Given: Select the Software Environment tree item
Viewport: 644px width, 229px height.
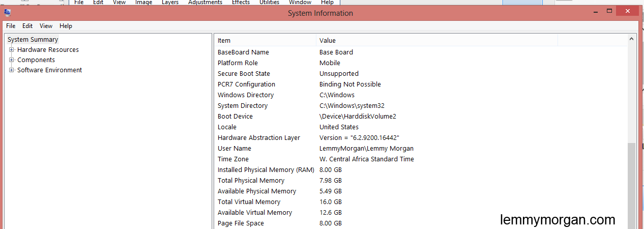Looking at the screenshot, I should 49,70.
